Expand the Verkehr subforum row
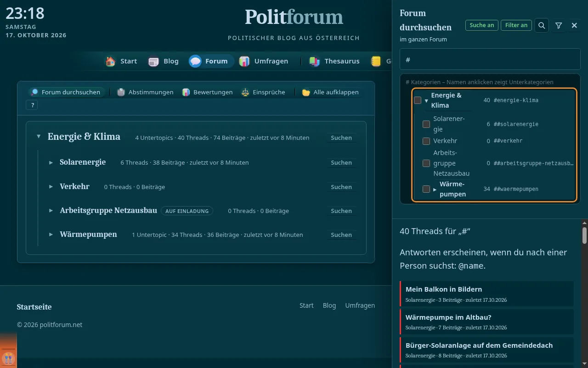 click(x=51, y=187)
